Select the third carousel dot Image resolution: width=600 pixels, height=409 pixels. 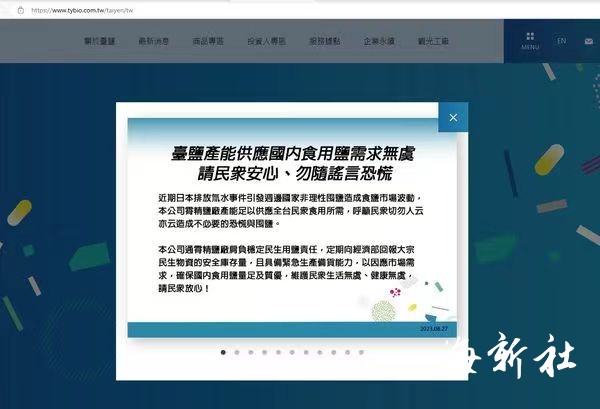coord(251,352)
